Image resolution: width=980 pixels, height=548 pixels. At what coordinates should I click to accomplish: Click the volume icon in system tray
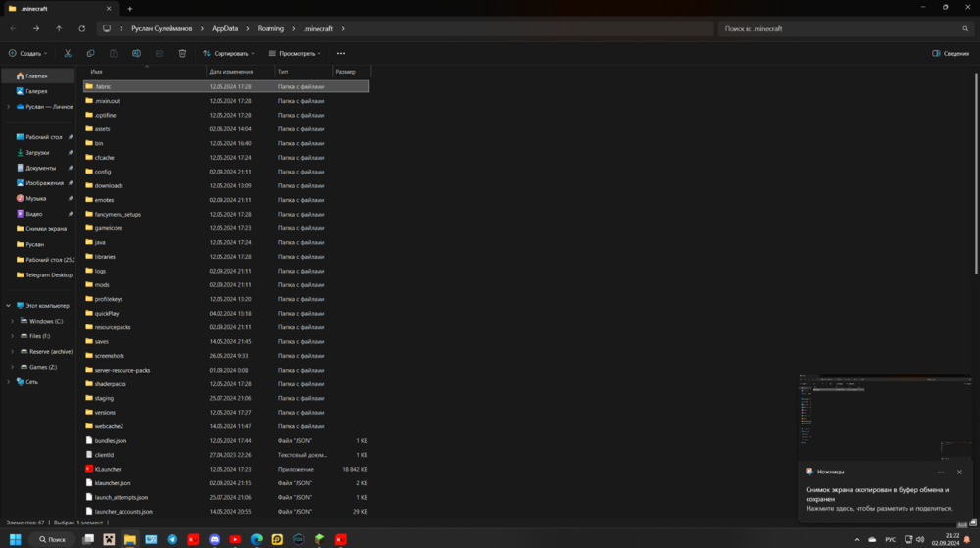tap(920, 539)
